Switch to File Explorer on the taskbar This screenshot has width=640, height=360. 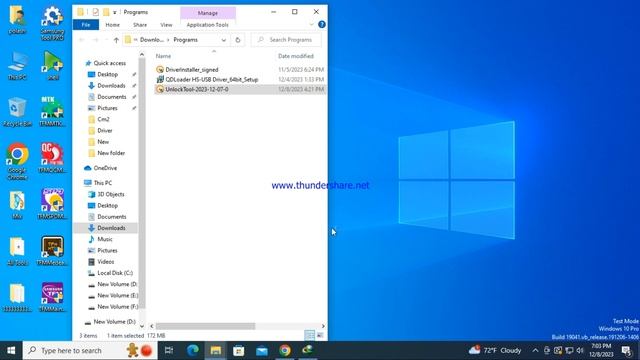[216, 350]
